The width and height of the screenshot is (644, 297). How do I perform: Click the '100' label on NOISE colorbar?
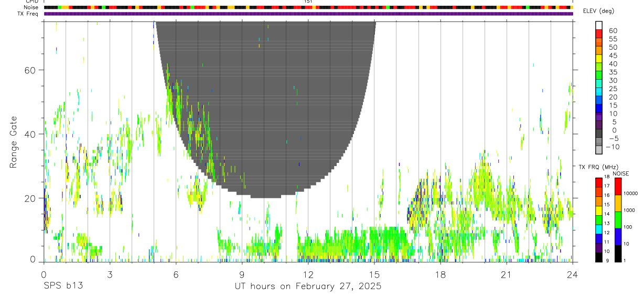click(629, 227)
